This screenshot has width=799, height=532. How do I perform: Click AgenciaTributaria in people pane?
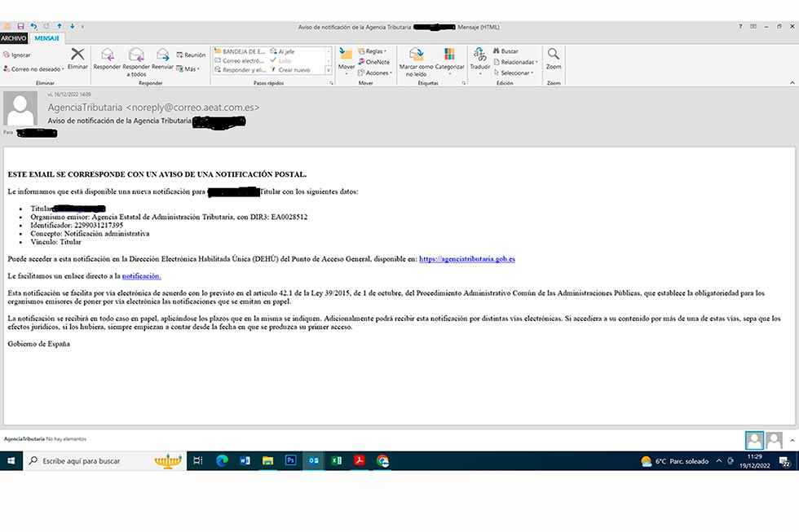24,439
